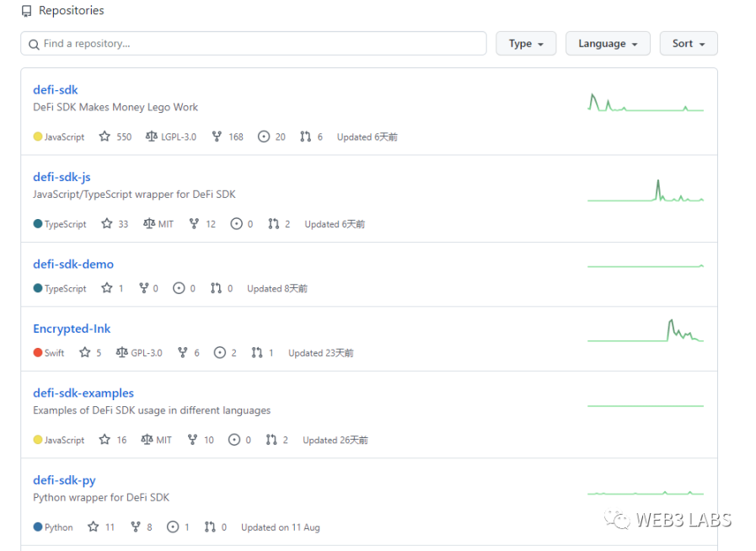This screenshot has width=756, height=551.
Task: Click the pull request icon in defi-sdk-js row
Action: point(273,223)
